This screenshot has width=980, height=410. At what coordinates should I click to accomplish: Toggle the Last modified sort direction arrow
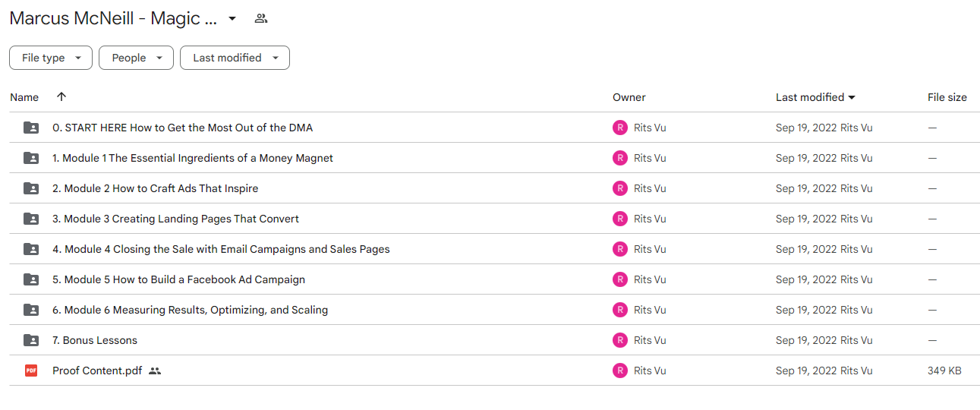point(852,97)
